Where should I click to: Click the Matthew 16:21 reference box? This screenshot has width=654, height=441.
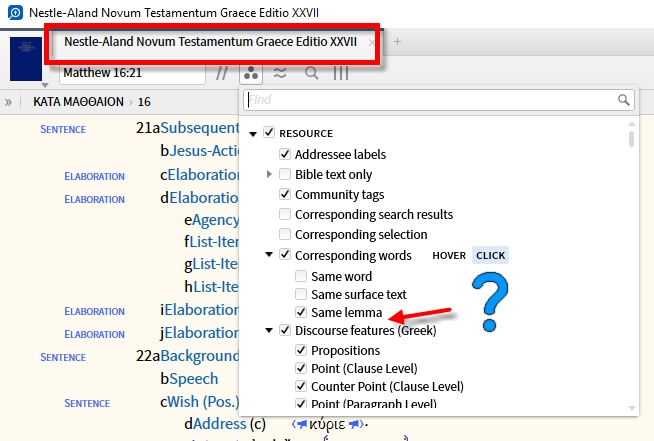[x=132, y=73]
